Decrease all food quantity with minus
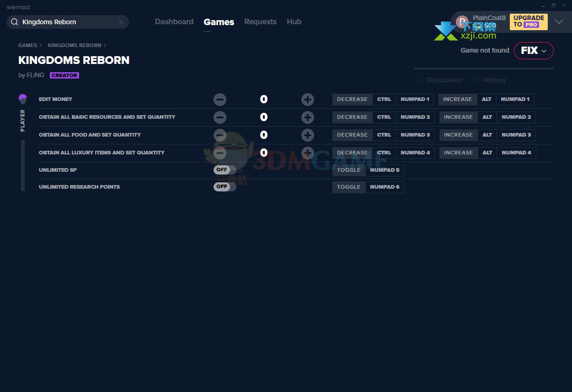This screenshot has height=392, width=572. (x=220, y=135)
